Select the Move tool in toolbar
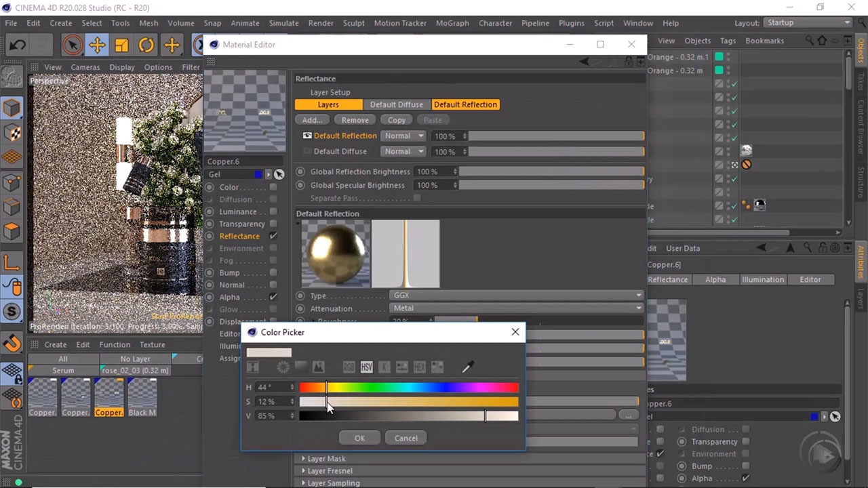The image size is (868, 488). tap(97, 45)
